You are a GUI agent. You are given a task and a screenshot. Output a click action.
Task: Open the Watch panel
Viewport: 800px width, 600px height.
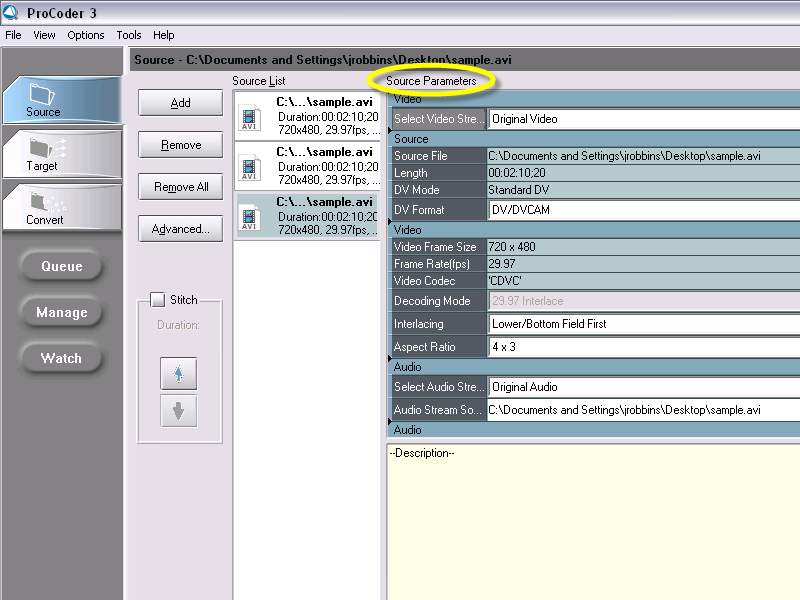click(62, 358)
